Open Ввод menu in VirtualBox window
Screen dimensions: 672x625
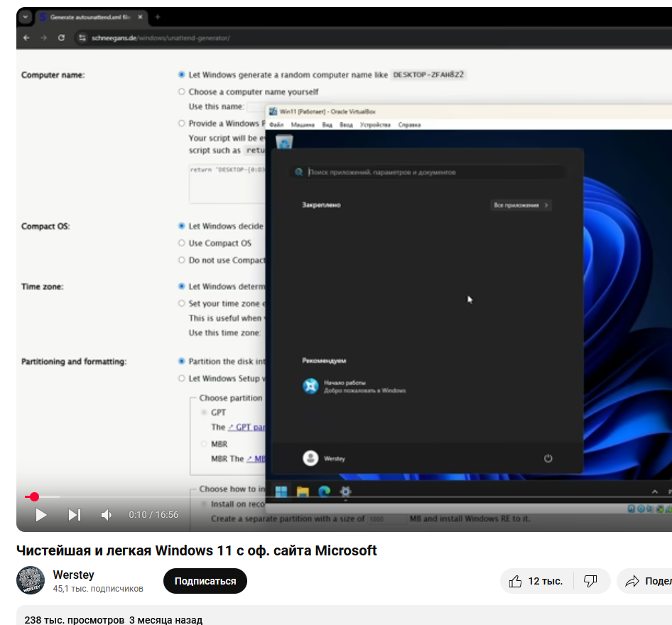(346, 125)
